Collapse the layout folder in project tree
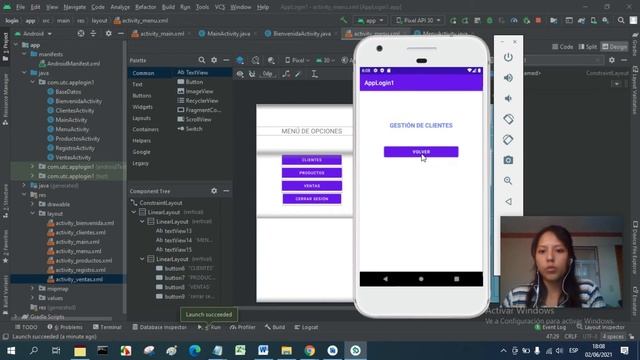The height and width of the screenshot is (360, 640). [x=32, y=213]
